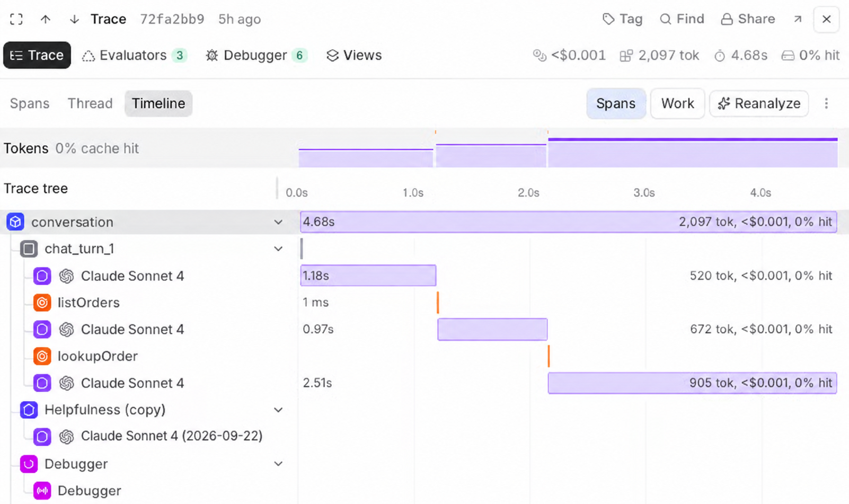The image size is (849, 504).
Task: Click the listOrders tool icon
Action: click(x=42, y=303)
